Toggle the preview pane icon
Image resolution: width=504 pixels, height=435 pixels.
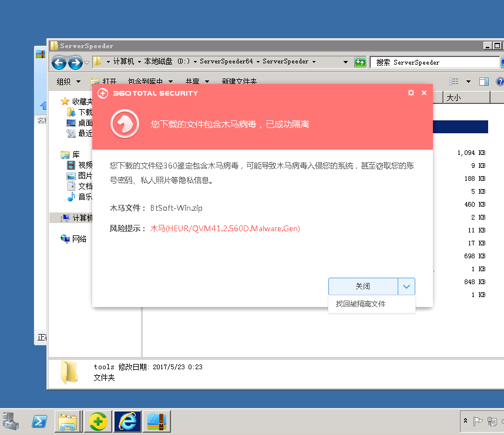click(x=484, y=82)
